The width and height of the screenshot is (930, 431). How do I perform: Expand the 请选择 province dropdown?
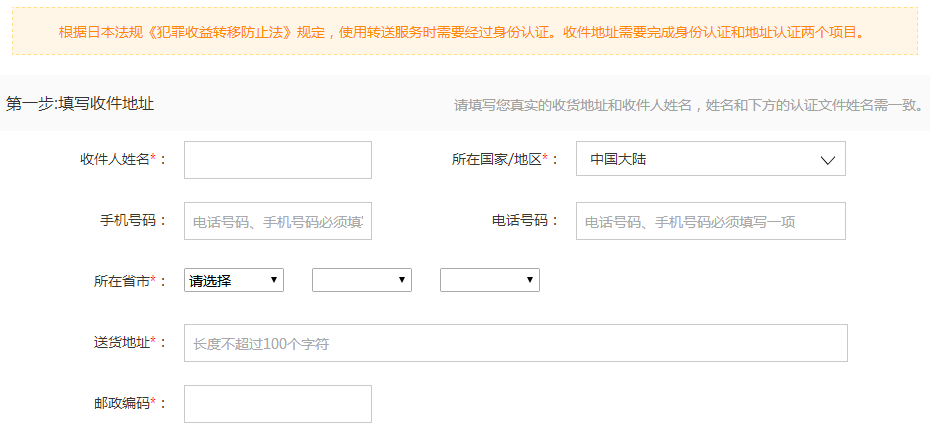[234, 281]
